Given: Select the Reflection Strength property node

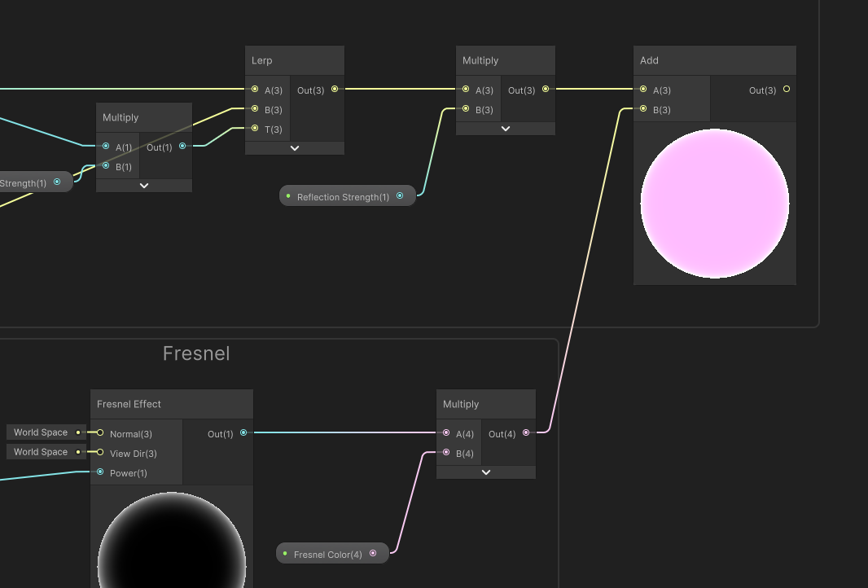Looking at the screenshot, I should point(343,195).
